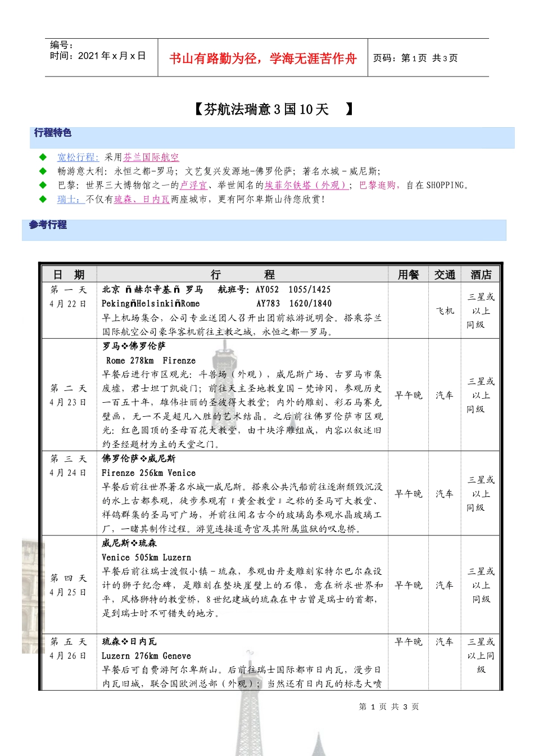Click the 巴黎逛购 link
Screen dimensions: 534x756
click(x=378, y=185)
